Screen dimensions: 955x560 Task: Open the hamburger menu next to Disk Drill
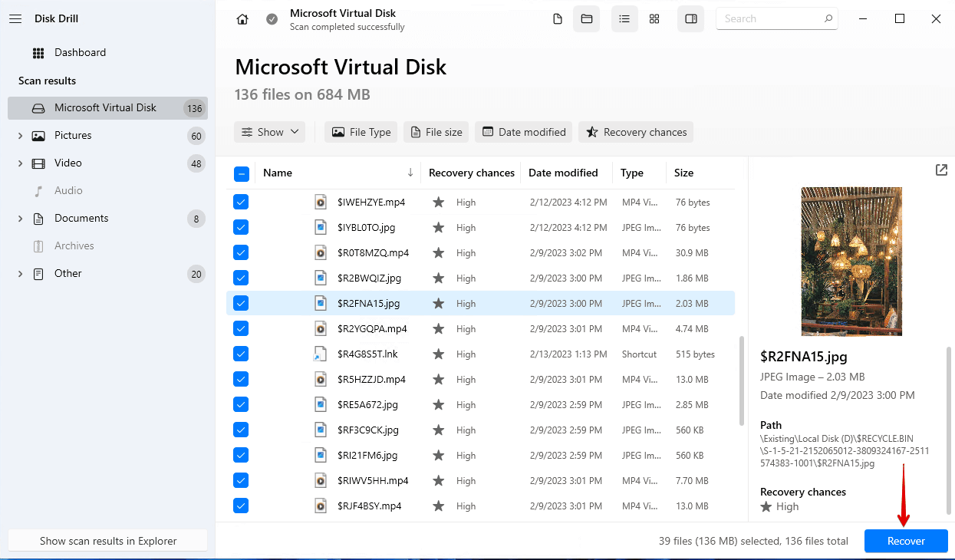[x=15, y=18]
